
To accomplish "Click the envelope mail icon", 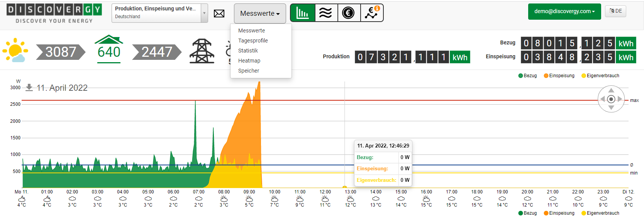I will click(x=219, y=14).
